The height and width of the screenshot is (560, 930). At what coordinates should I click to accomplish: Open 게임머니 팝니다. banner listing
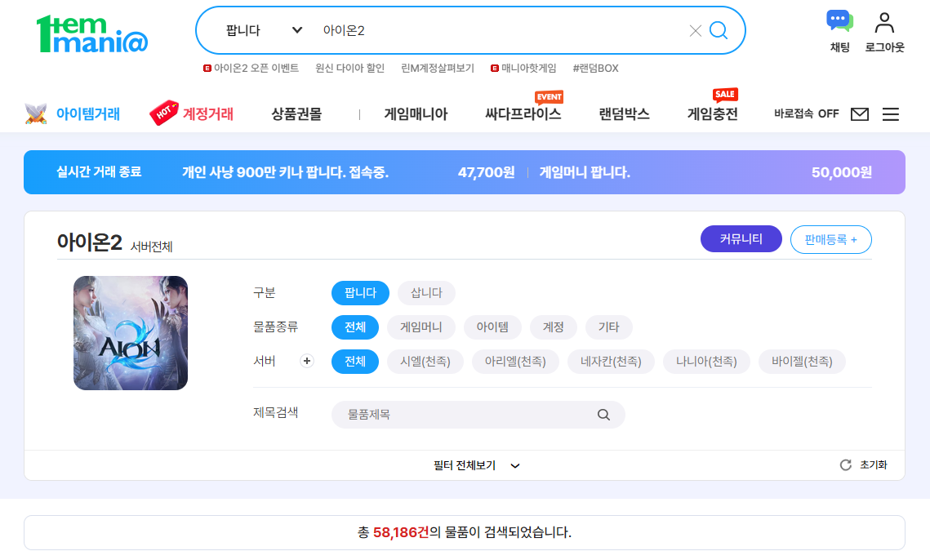[x=585, y=172]
